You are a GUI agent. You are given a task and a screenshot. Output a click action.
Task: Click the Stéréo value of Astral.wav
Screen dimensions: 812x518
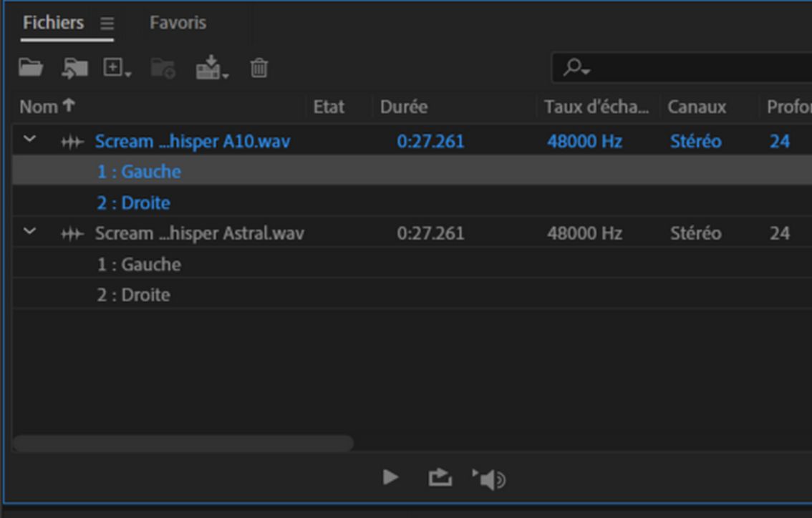695,233
